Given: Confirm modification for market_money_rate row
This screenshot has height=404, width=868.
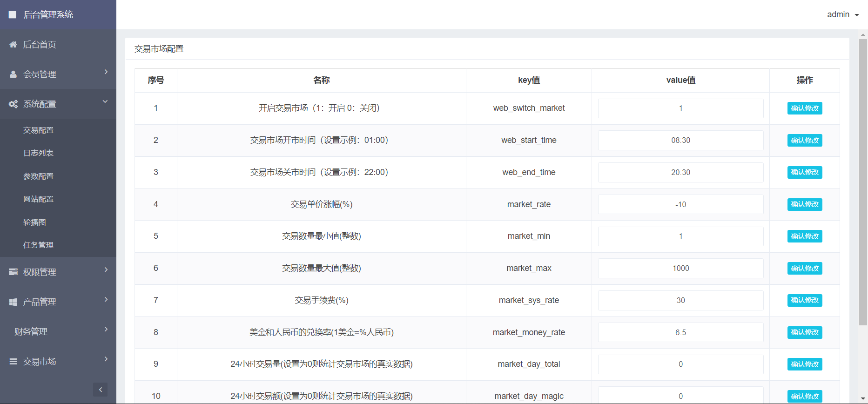Looking at the screenshot, I should click(805, 332).
